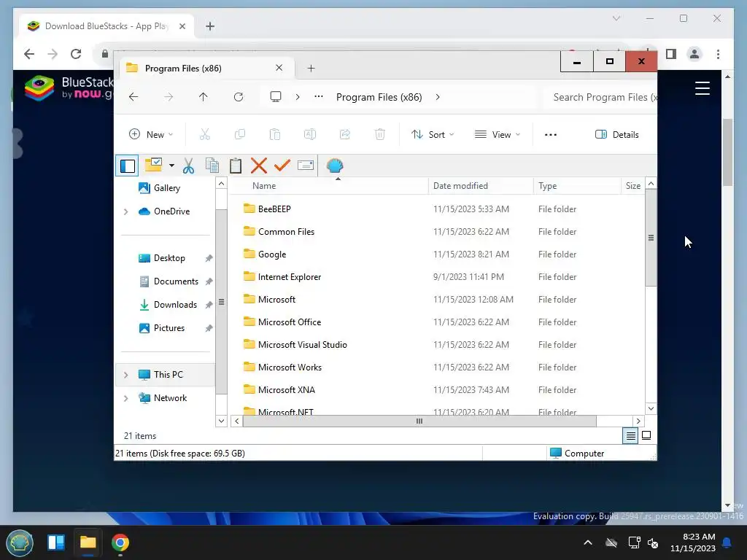
Task: Sort by the Name column header
Action: pos(329,186)
